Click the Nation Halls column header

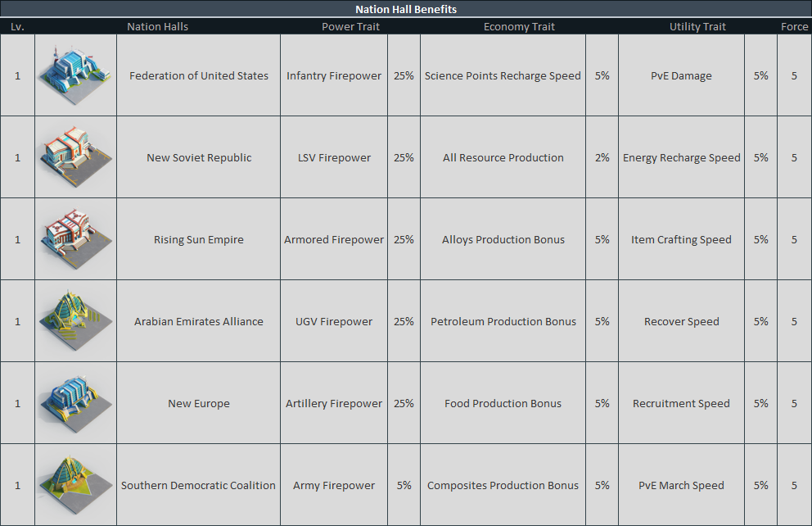pos(157,26)
